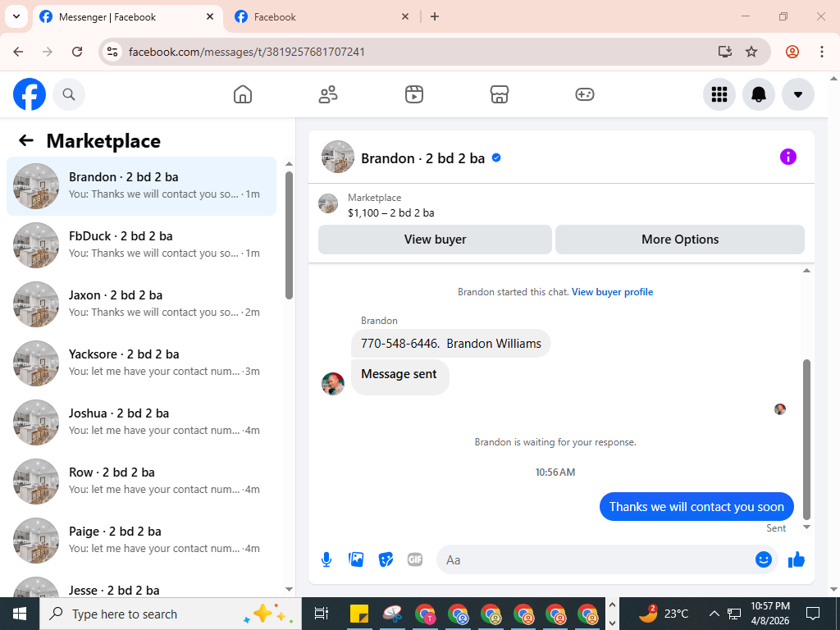Open the Windows notification center icon
The image size is (840, 630).
tap(813, 614)
